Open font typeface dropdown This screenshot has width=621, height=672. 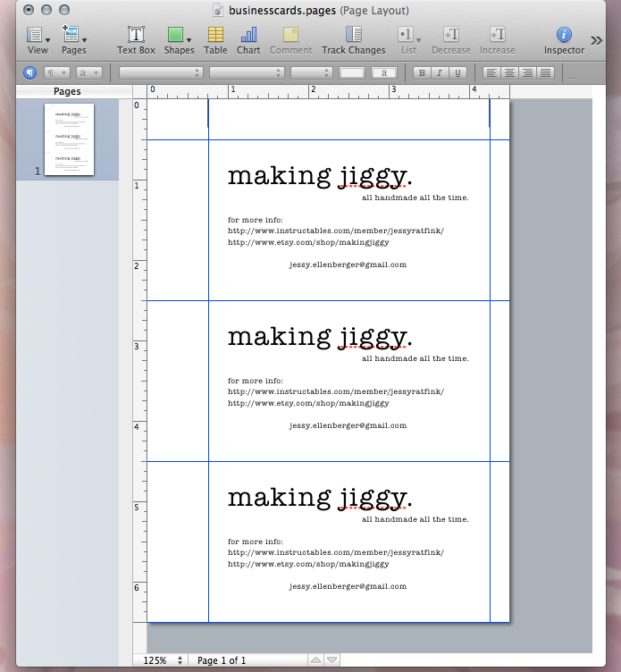247,73
